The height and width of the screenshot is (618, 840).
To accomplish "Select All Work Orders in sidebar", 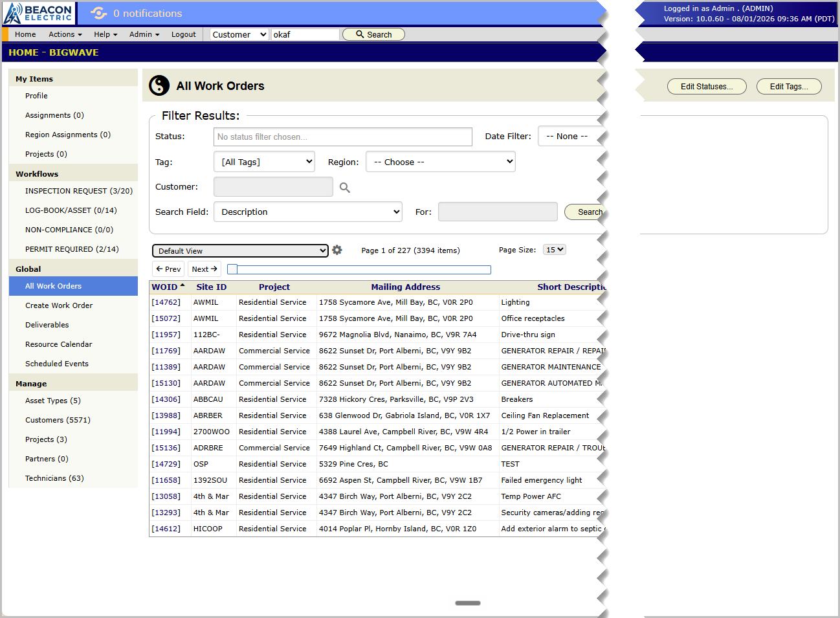I will [73, 286].
